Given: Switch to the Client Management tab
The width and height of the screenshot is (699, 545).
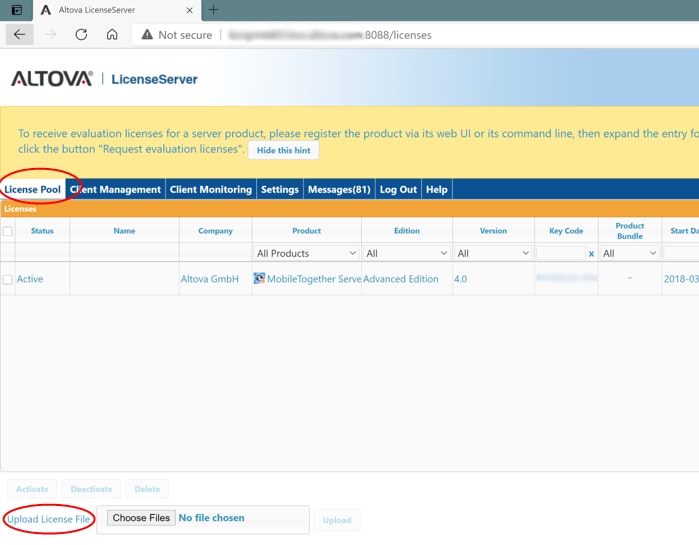Looking at the screenshot, I should coord(115,189).
